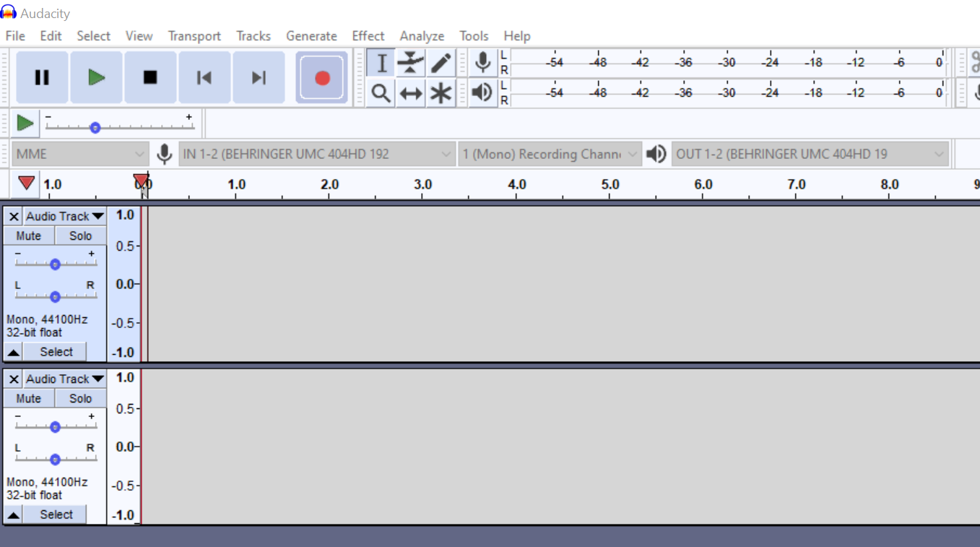Stop playback with the Stop button
Screen dimensions: 980x547
coord(150,77)
